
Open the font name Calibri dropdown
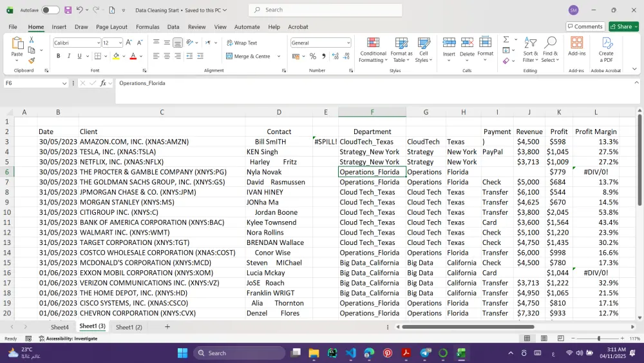(98, 43)
